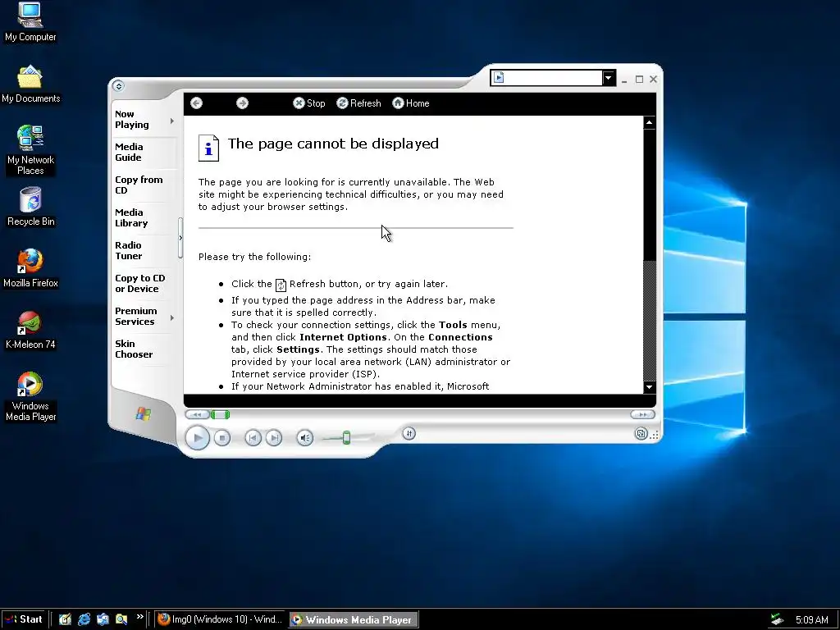Image resolution: width=840 pixels, height=630 pixels.
Task: Expand the quick launch overflow chevron
Action: coord(139,617)
